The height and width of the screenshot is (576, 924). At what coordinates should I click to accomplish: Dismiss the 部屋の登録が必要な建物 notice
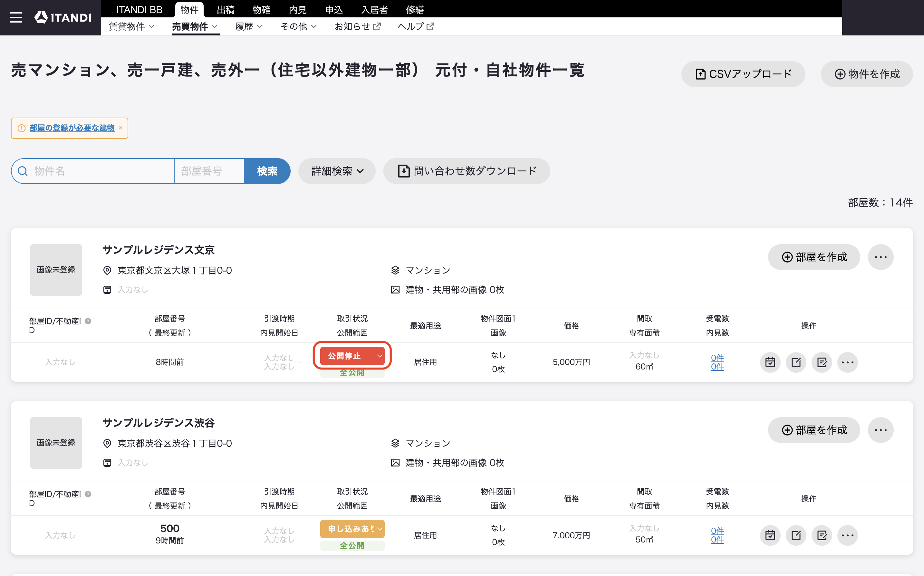(120, 128)
